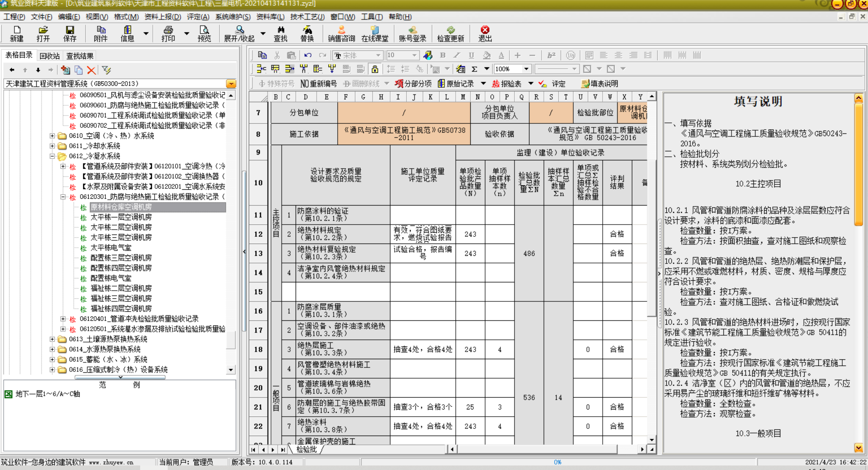Click the sigma sum icon
The height and width of the screenshot is (470, 868).
(x=474, y=69)
